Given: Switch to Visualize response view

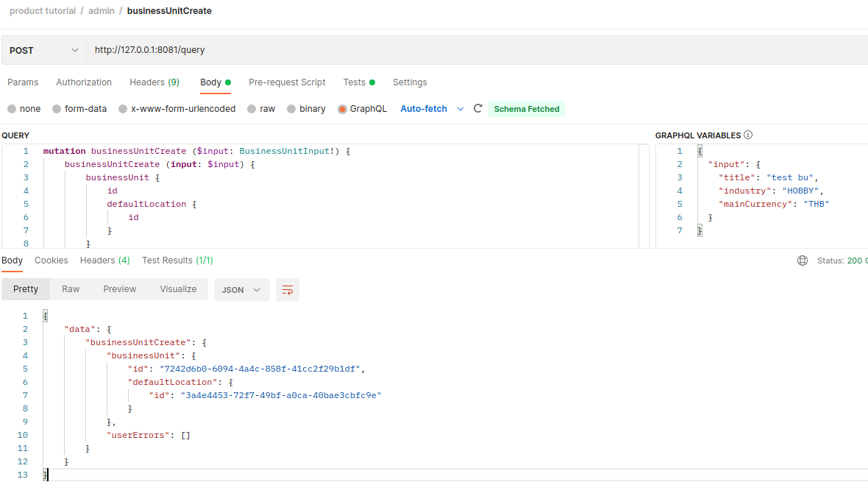Looking at the screenshot, I should tap(178, 289).
